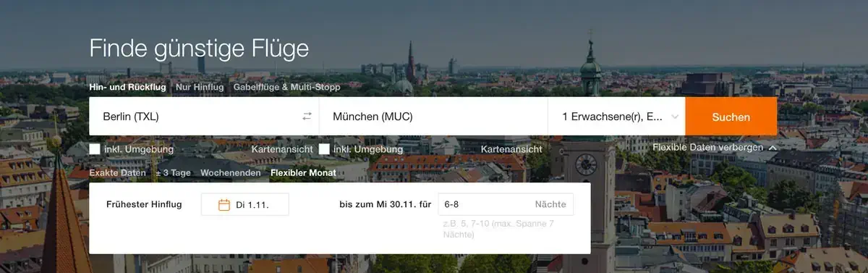Viewport: 868px width, 273px height.
Task: Select ± 3 Tage date option
Action: (x=174, y=173)
